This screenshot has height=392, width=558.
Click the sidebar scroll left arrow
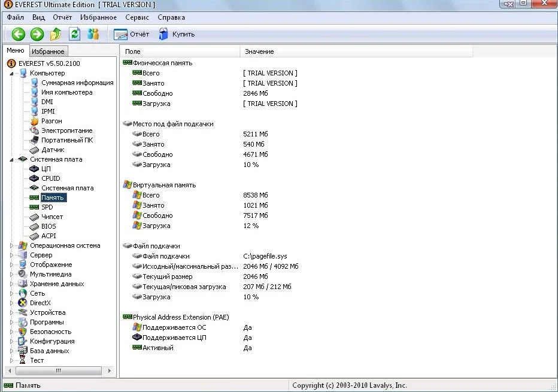point(10,370)
